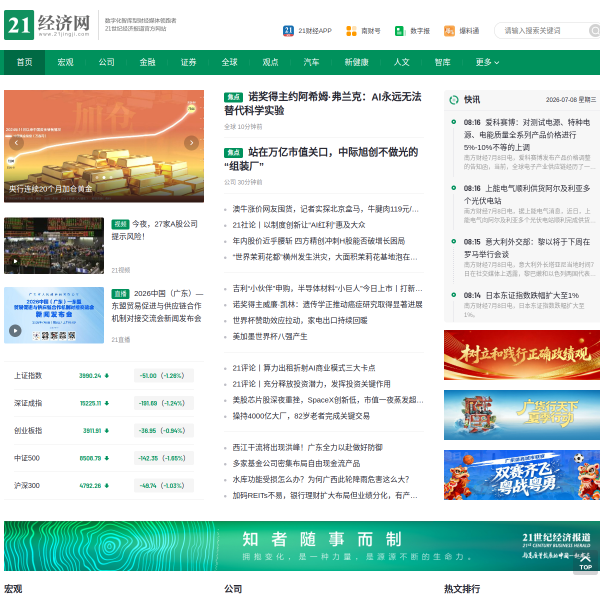
Task: Open the 智库 navigation tab
Action: [442, 62]
